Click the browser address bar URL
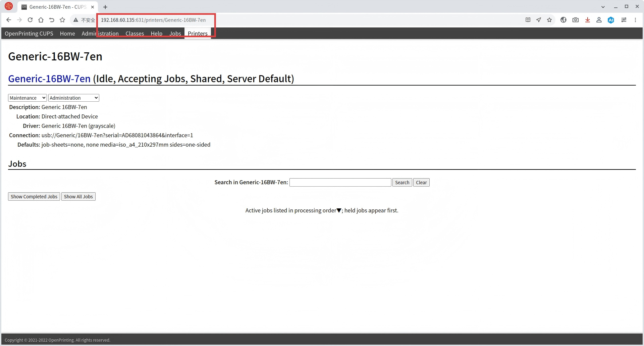 [x=153, y=20]
